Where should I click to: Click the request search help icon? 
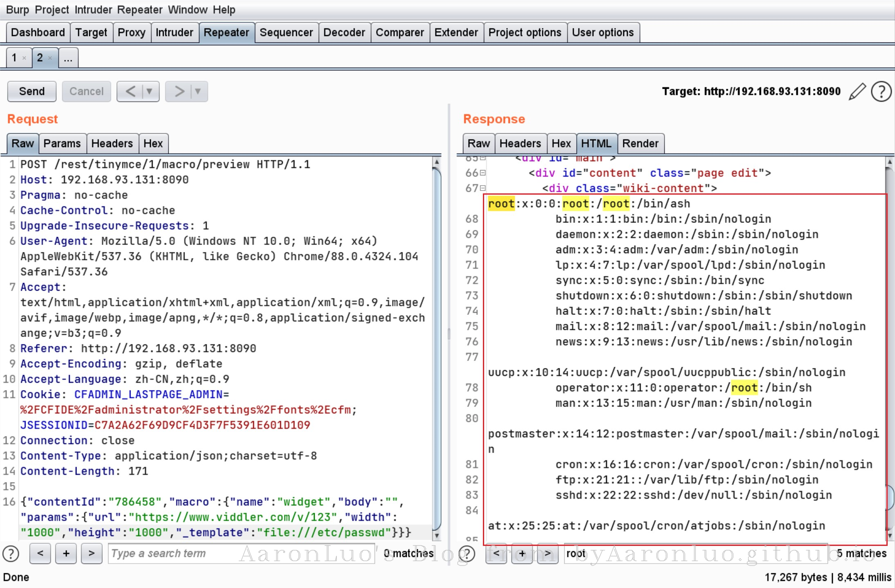tap(11, 554)
